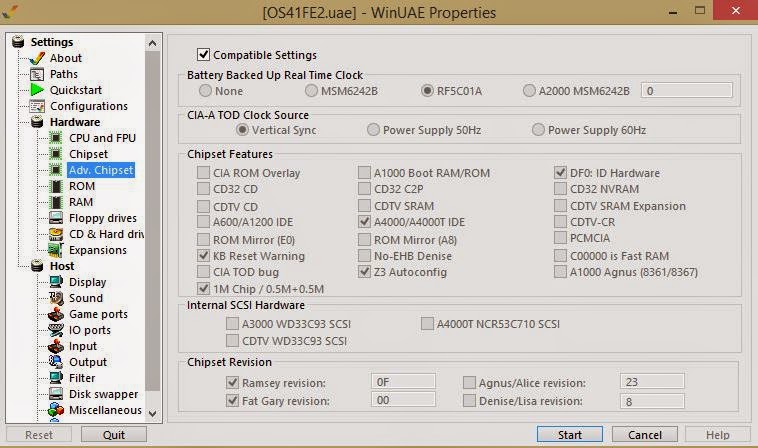Click the Input joystick icon
The height and width of the screenshot is (448, 758).
[56, 346]
